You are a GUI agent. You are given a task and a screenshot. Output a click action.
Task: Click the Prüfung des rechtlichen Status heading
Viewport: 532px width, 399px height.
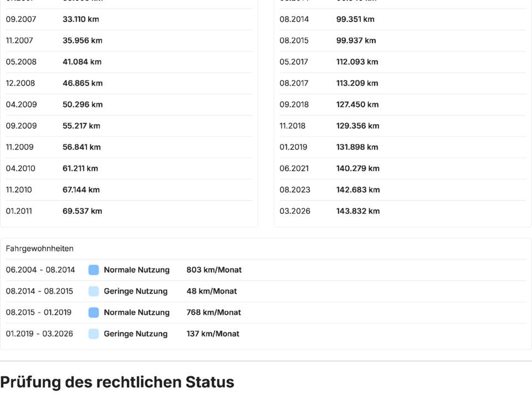pyautogui.click(x=117, y=382)
